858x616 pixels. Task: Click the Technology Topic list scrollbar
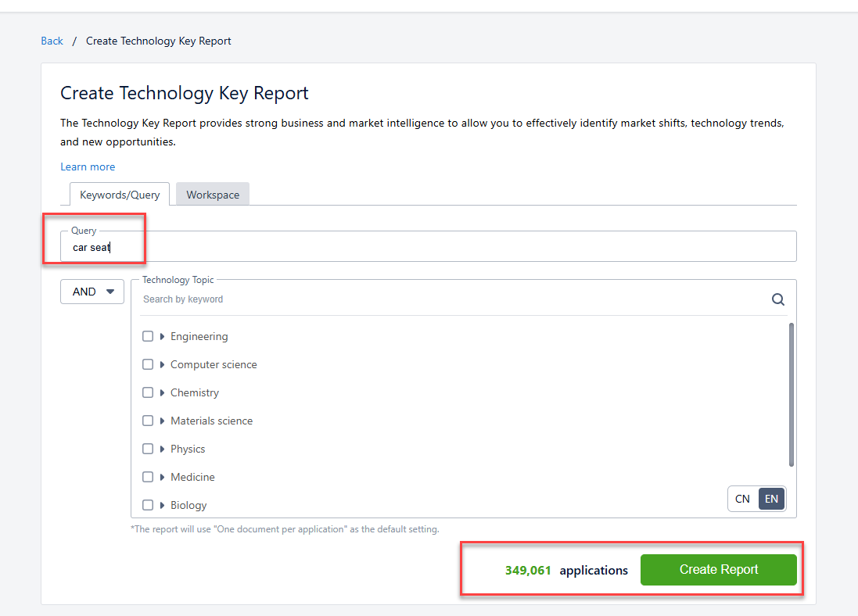coord(792,395)
